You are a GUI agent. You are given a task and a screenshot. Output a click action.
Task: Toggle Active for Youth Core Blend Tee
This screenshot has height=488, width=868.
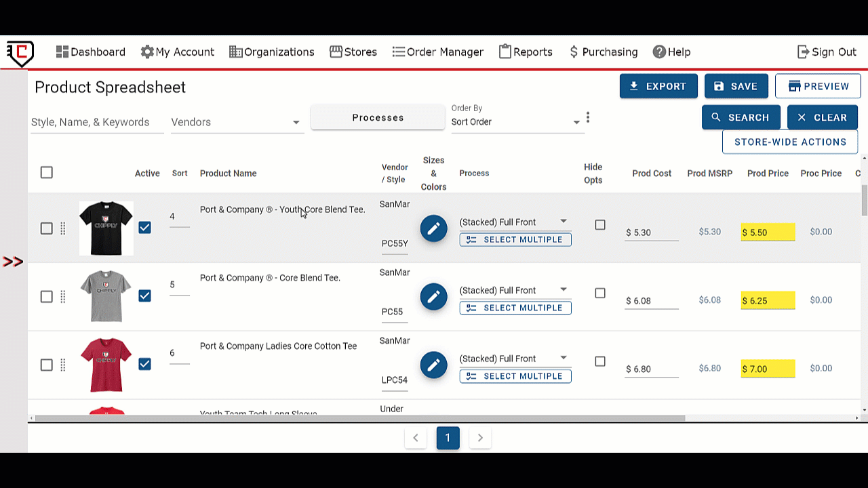pyautogui.click(x=144, y=228)
